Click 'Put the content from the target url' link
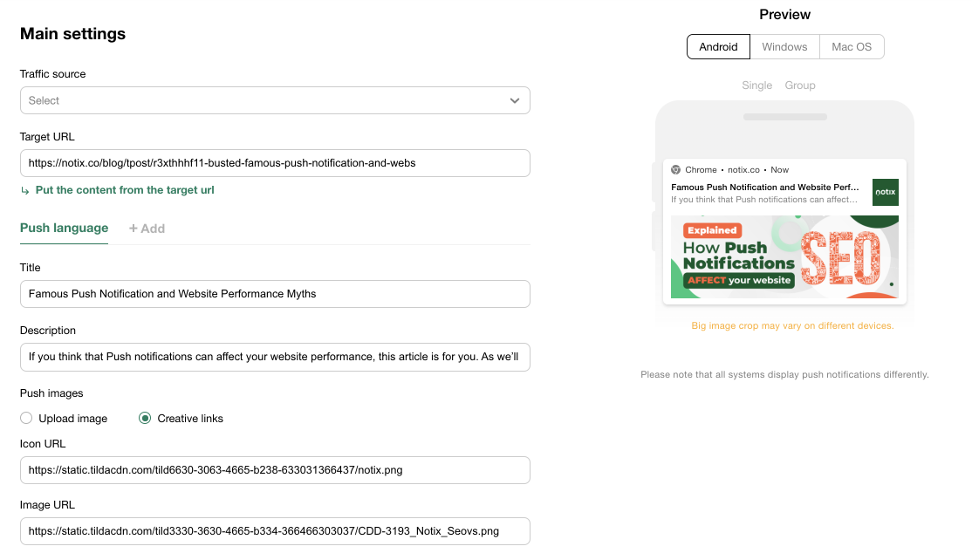 125,190
